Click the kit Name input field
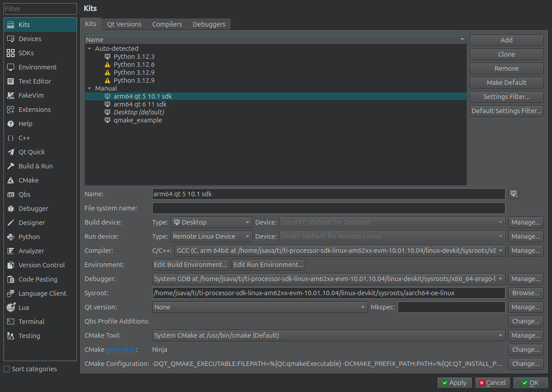The width and height of the screenshot is (552, 392). 329,194
